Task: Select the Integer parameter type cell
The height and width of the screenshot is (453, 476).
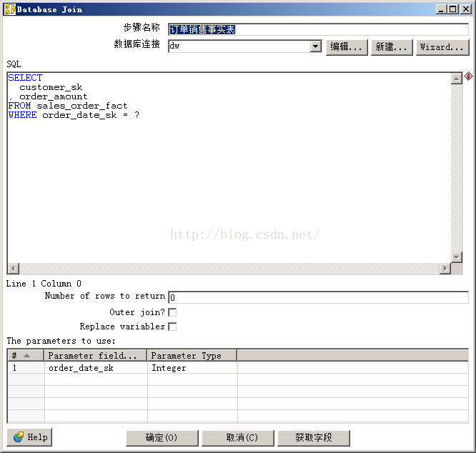Action: tap(192, 368)
